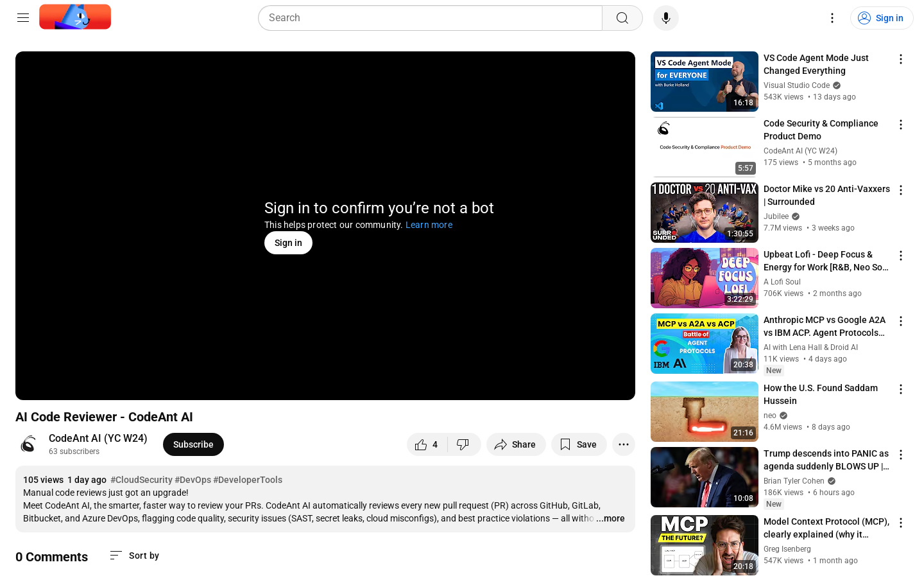Subscribe to CodeAnt AI channel

point(193,444)
